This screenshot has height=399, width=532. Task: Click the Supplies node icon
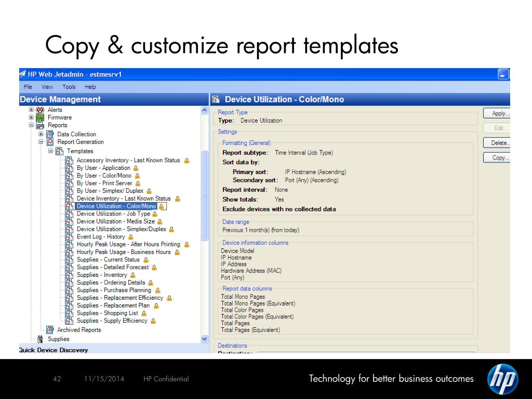40,339
